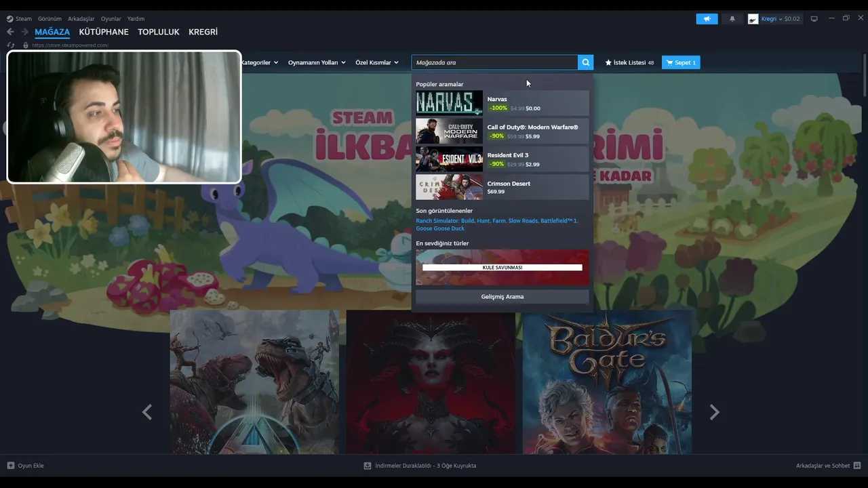
Task: Open the Baldur's Gate 3 capsule
Action: 607,382
